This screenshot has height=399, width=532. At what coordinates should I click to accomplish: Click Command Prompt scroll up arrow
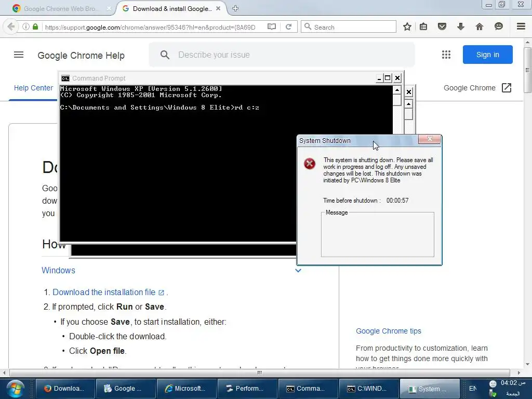[397, 90]
